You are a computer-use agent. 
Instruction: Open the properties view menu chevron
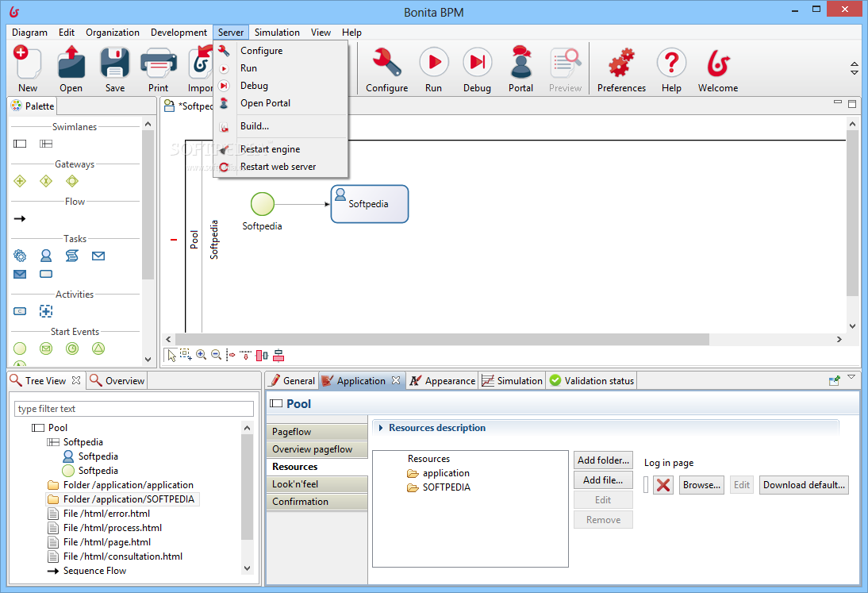[852, 377]
